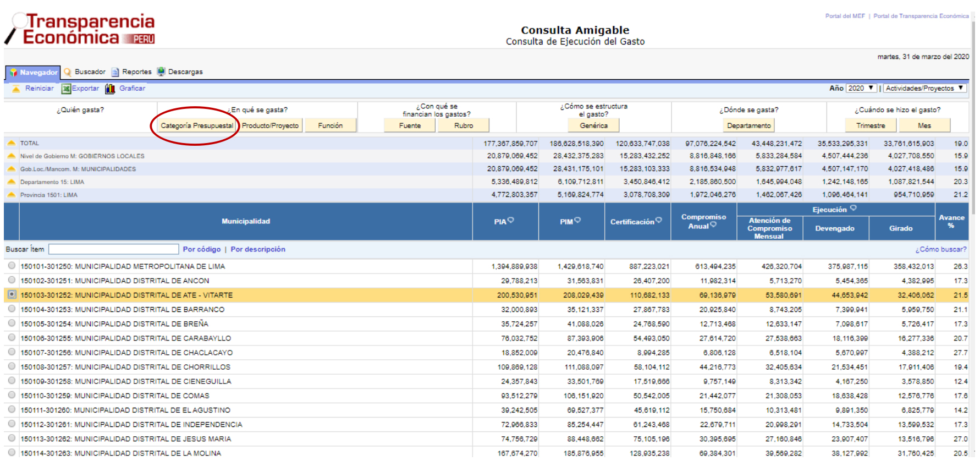Click the Portal del MEF link

coord(845,16)
